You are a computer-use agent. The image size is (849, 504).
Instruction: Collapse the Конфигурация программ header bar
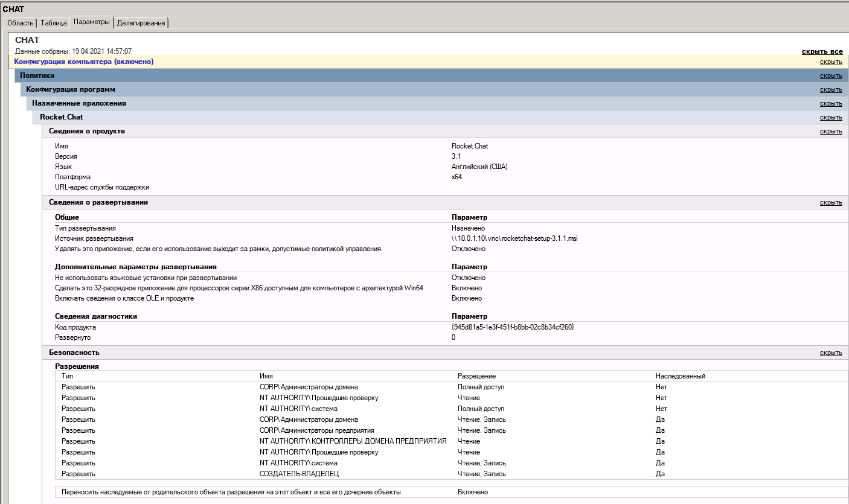pyautogui.click(x=435, y=89)
